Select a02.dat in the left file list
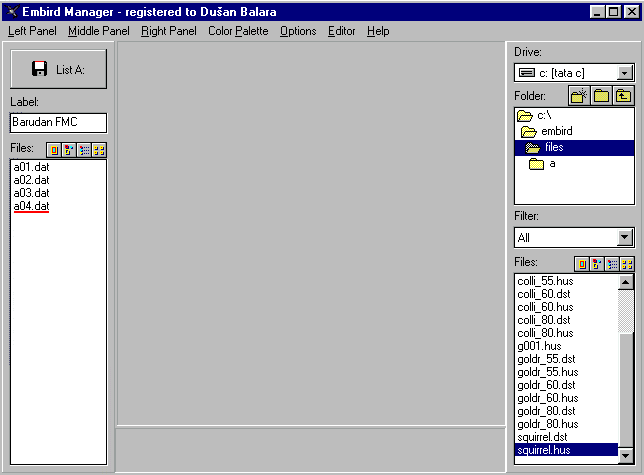This screenshot has height=475, width=644. (x=31, y=180)
